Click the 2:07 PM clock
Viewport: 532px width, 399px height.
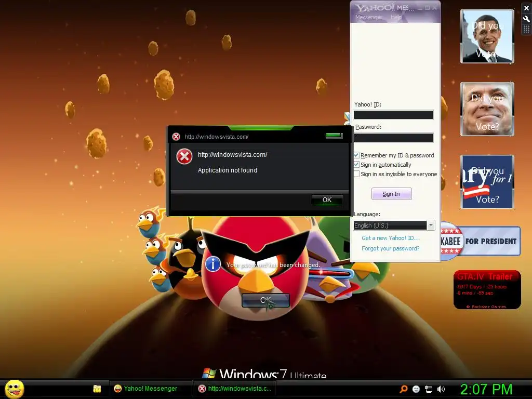pyautogui.click(x=486, y=389)
